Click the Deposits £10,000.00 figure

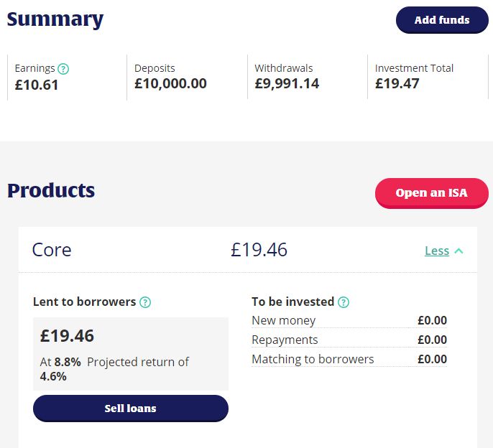[x=171, y=83]
